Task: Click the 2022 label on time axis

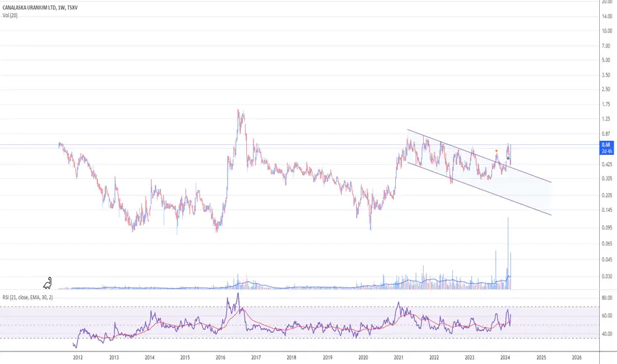Action: point(434,357)
